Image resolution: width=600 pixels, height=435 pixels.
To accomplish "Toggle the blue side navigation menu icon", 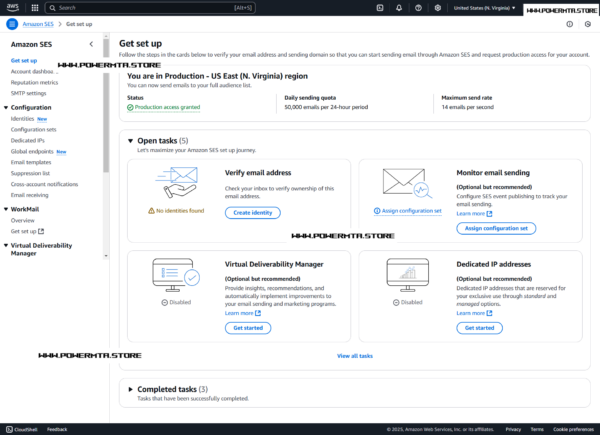I will click(12, 24).
